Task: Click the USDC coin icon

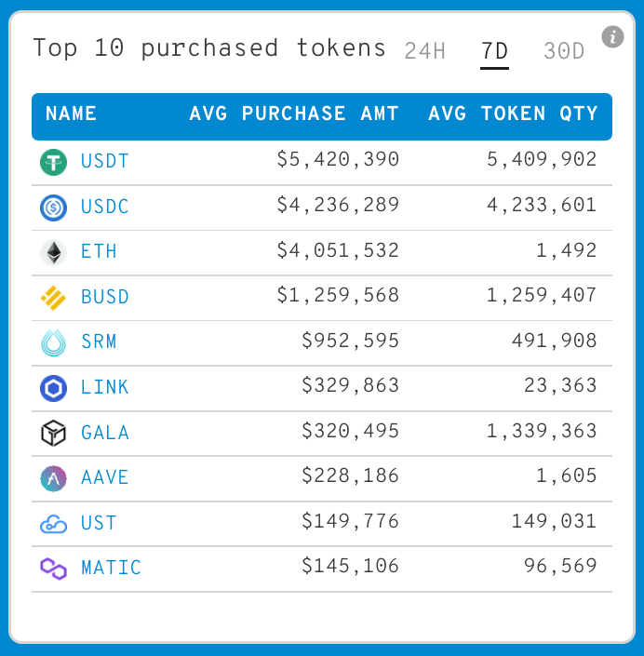Action: (54, 208)
